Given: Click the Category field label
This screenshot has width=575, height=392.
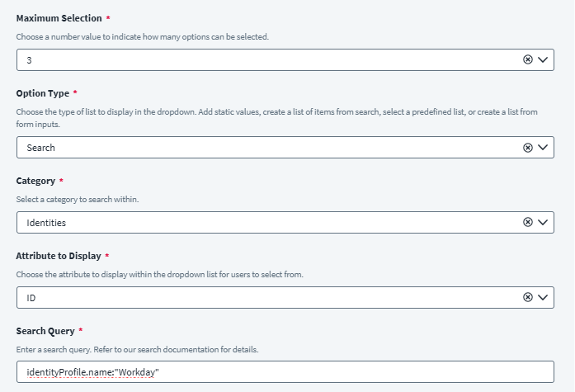Looking at the screenshot, I should point(35,180).
